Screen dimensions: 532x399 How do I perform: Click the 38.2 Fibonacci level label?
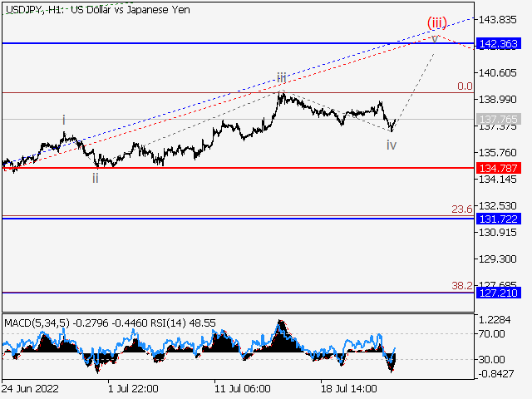coord(462,284)
